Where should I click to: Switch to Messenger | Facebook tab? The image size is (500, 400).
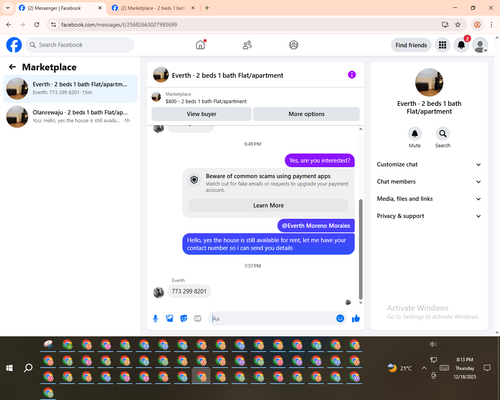(60, 8)
